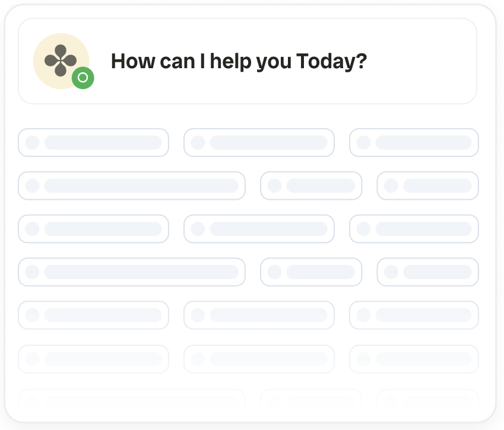Click the circle icon in the sixth row's first chip
This screenshot has height=430, width=504.
click(x=32, y=359)
